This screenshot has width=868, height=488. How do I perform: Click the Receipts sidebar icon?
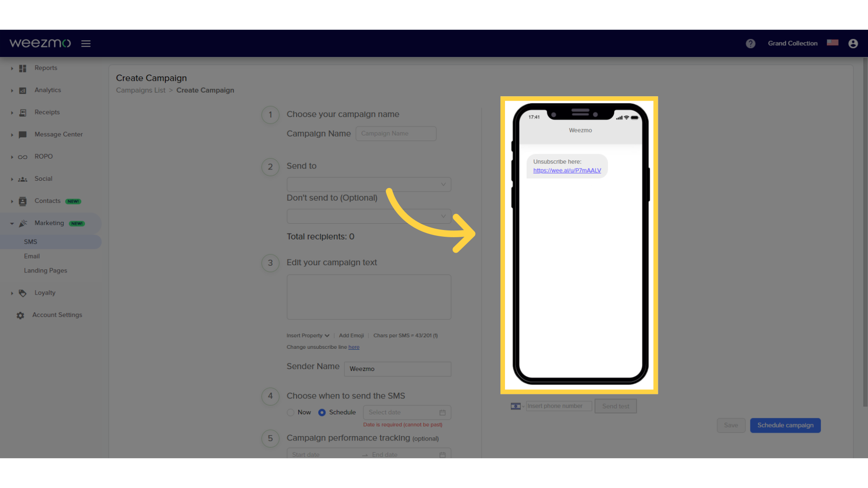click(x=22, y=112)
